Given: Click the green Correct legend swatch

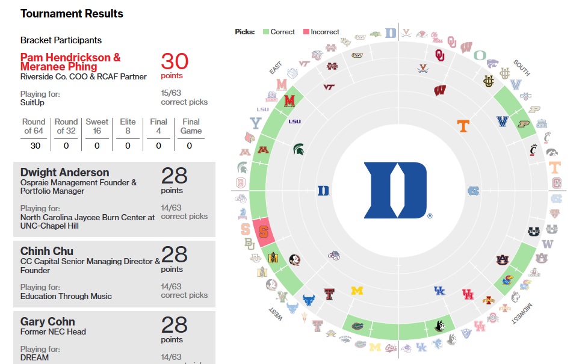Looking at the screenshot, I should coord(265,32).
